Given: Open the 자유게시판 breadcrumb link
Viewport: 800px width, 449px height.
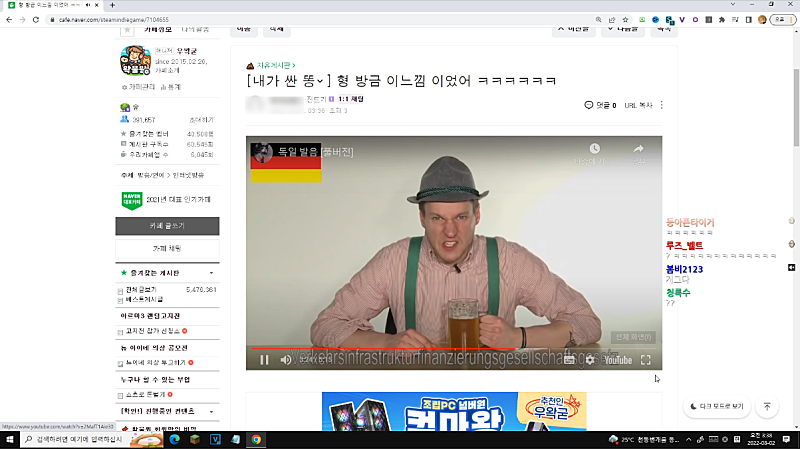Looking at the screenshot, I should pyautogui.click(x=275, y=65).
